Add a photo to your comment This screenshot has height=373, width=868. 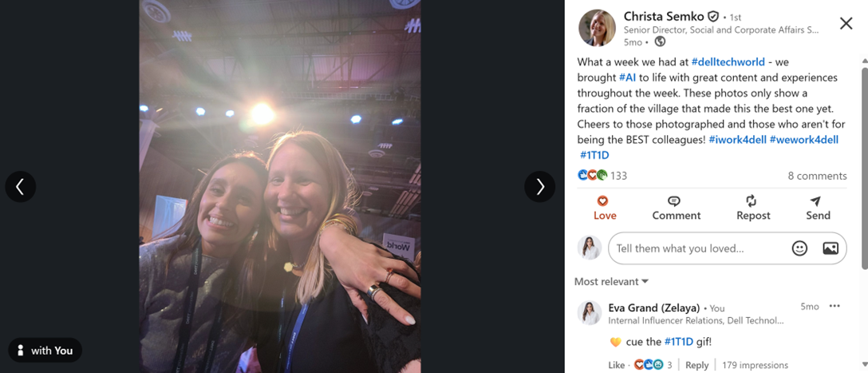tap(831, 248)
